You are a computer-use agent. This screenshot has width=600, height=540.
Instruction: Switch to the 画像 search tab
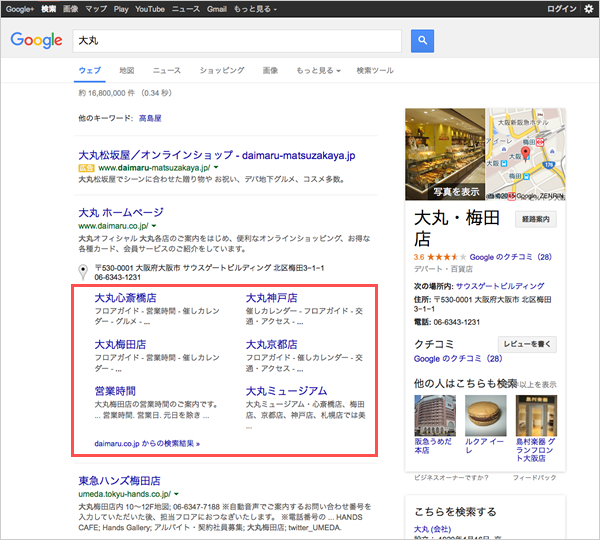(x=270, y=70)
